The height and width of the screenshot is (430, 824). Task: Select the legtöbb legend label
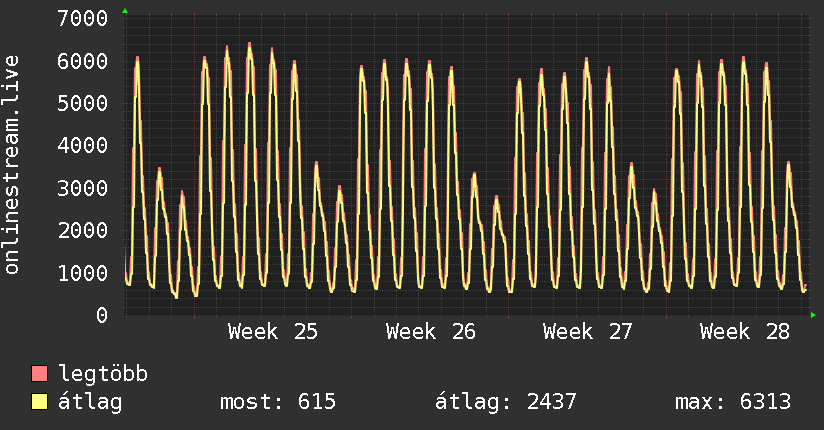click(x=103, y=373)
